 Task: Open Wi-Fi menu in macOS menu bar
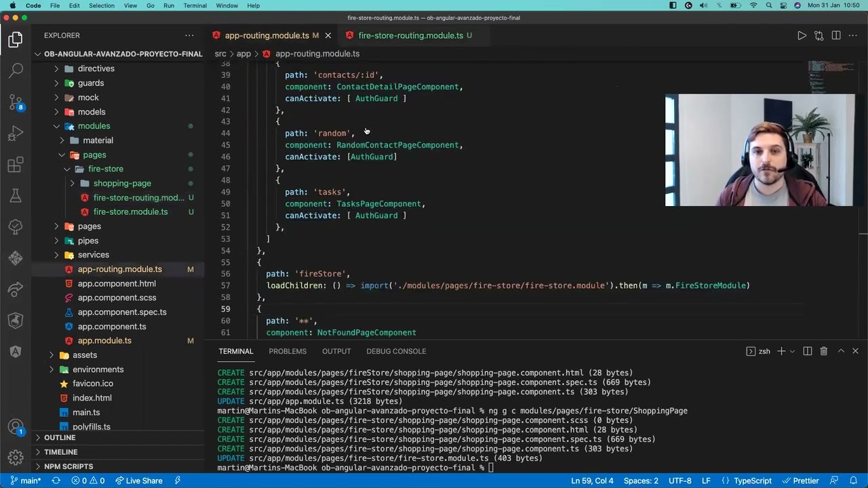coord(753,5)
